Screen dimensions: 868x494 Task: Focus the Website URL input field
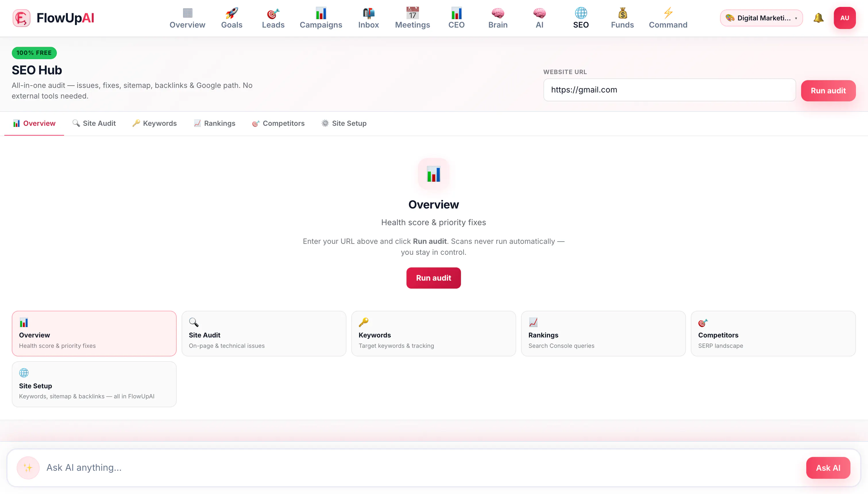669,90
